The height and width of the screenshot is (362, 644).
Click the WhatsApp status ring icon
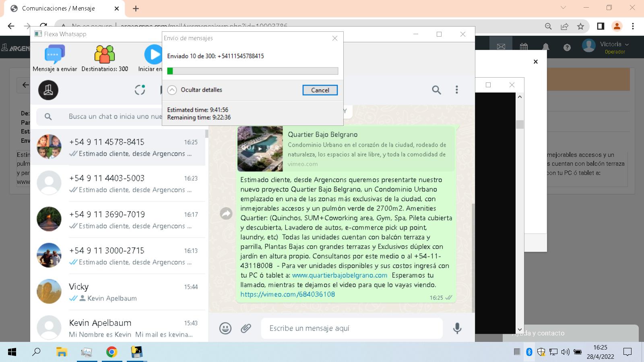pyautogui.click(x=140, y=90)
